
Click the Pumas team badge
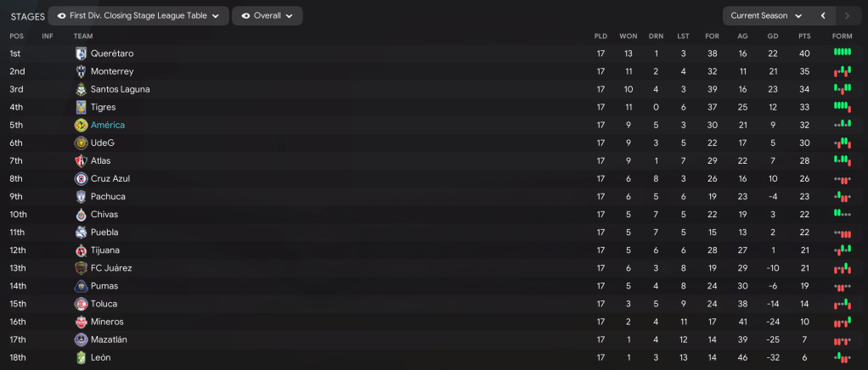click(81, 286)
